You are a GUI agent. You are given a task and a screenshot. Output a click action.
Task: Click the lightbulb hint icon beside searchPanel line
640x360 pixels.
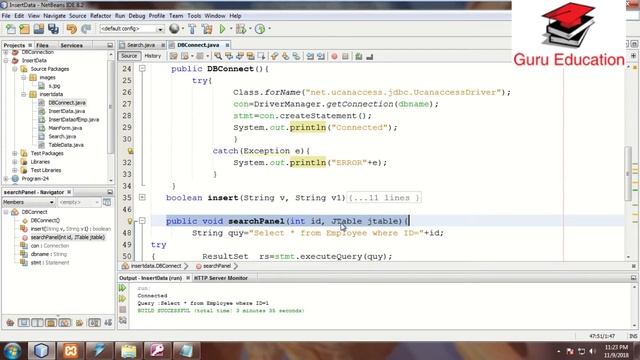pos(130,221)
